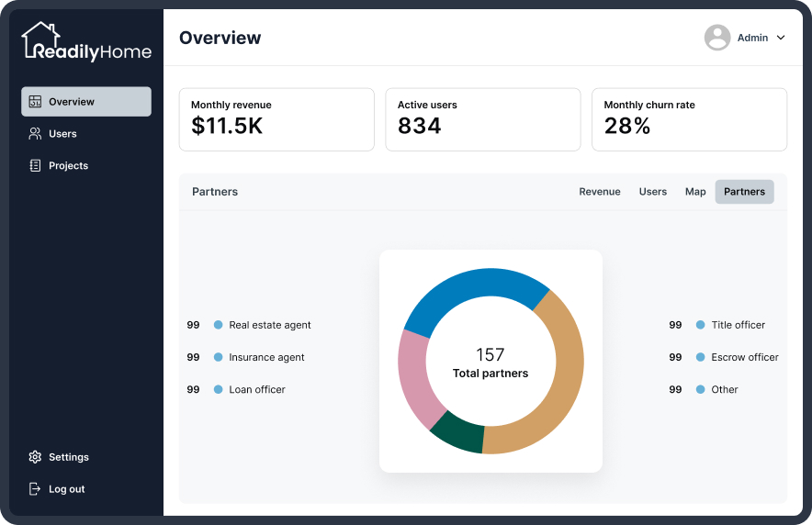Switch to the Revenue tab

click(x=600, y=192)
